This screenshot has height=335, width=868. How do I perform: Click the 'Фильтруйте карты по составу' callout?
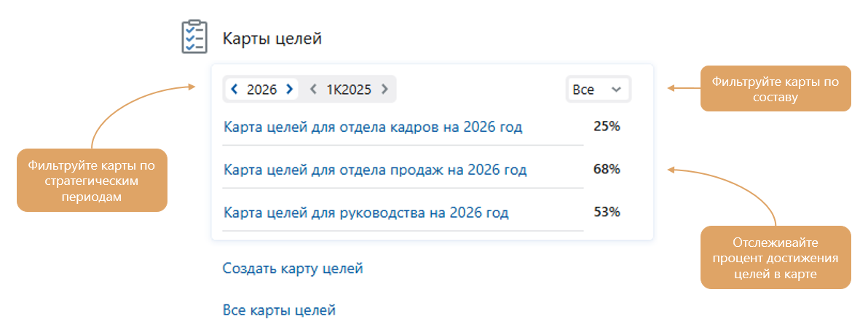(x=776, y=89)
